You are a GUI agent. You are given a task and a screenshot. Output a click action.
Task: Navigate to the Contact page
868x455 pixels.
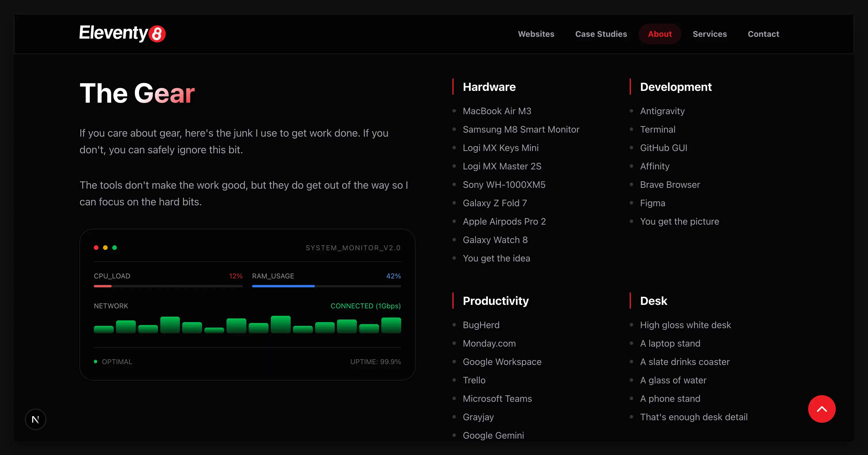pyautogui.click(x=763, y=34)
